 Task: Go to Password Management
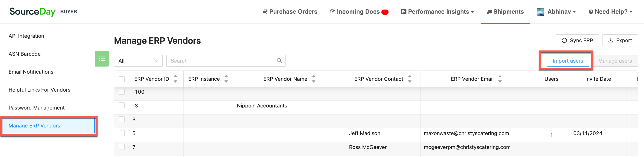(36, 108)
